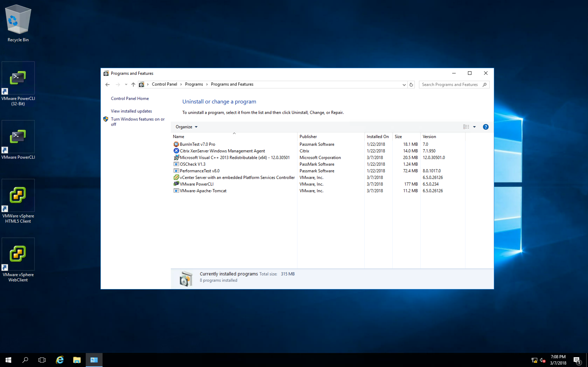Image resolution: width=588 pixels, height=367 pixels.
Task: Open File Explorer from the taskbar
Action: click(x=77, y=360)
